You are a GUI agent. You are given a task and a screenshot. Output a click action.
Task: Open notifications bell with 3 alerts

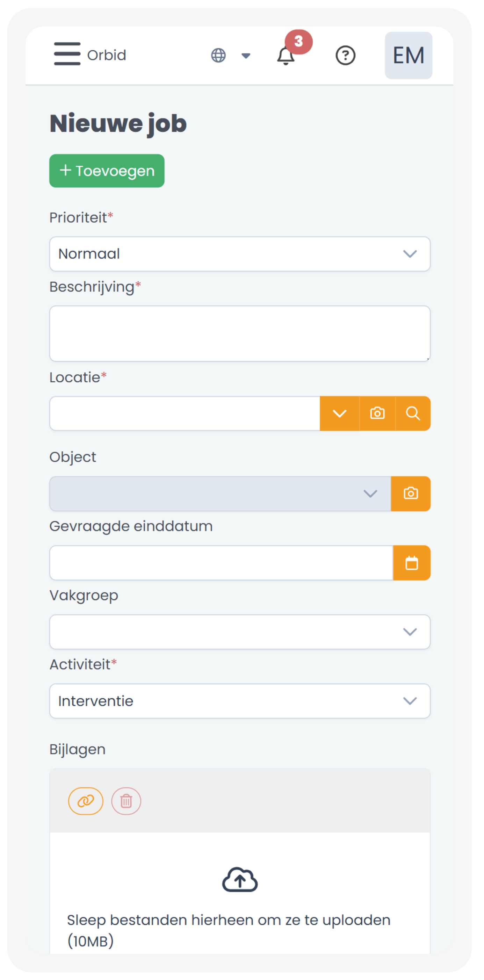tap(286, 56)
